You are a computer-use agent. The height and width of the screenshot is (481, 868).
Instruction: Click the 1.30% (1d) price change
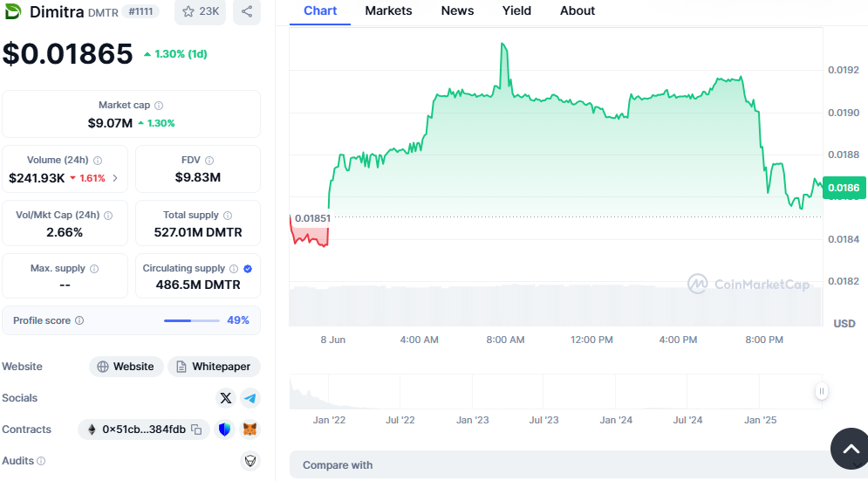pyautogui.click(x=175, y=54)
